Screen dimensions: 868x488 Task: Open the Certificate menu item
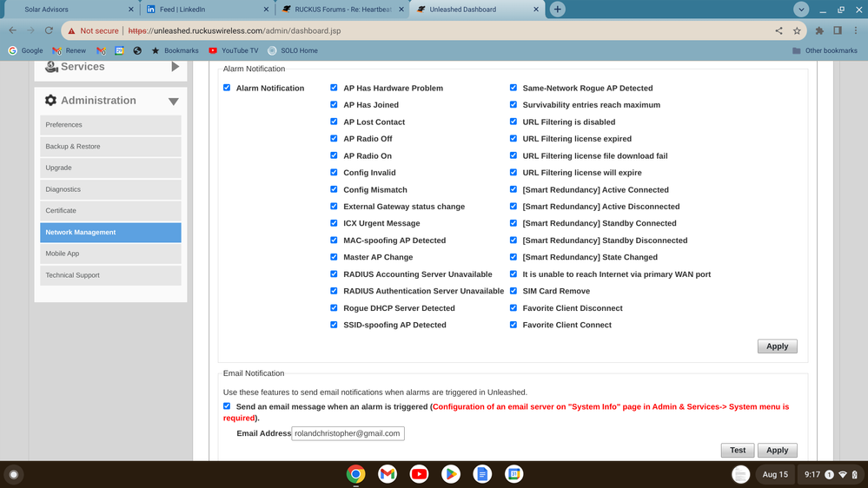(110, 211)
